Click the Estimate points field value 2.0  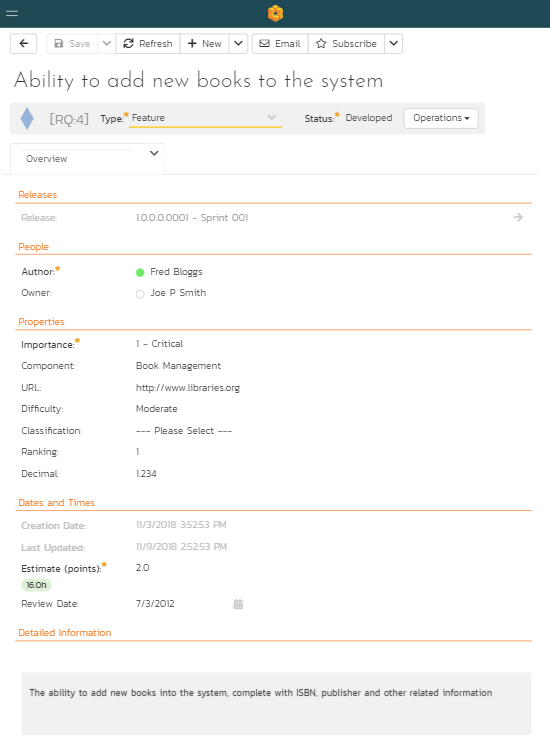click(x=143, y=568)
